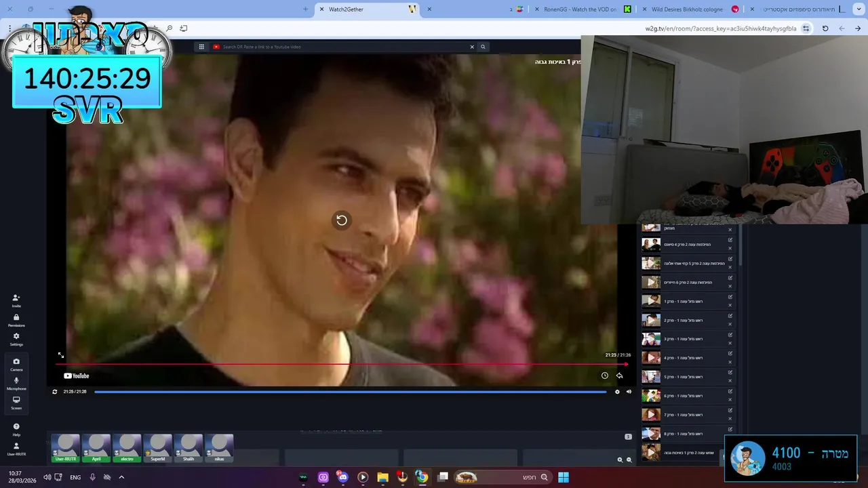
Task: Focus the Search or paste link field
Action: [x=344, y=47]
